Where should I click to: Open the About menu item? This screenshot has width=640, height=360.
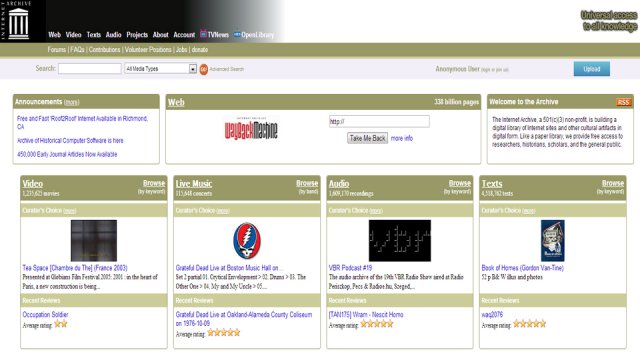click(160, 35)
